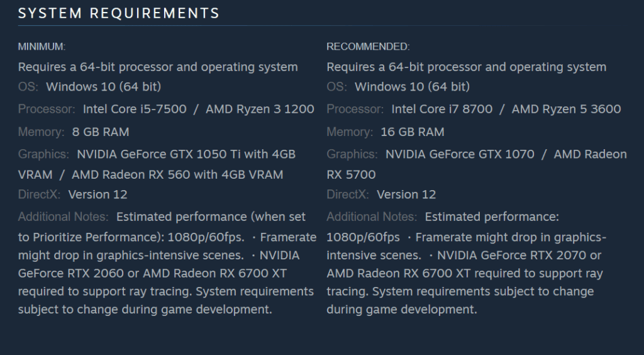Image resolution: width=644 pixels, height=355 pixels.
Task: Click AMD Ryzen 5 3600 text
Action: tap(567, 109)
